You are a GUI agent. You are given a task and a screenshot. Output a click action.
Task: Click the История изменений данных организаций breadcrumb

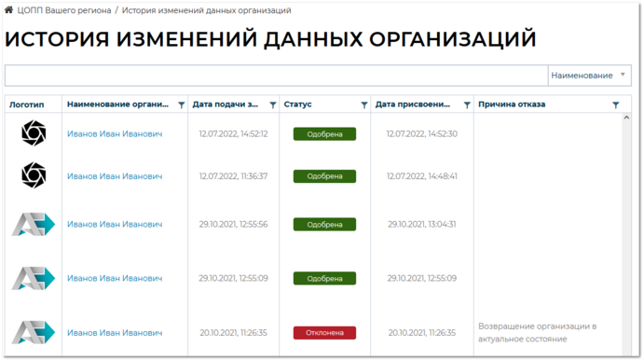[x=206, y=10]
